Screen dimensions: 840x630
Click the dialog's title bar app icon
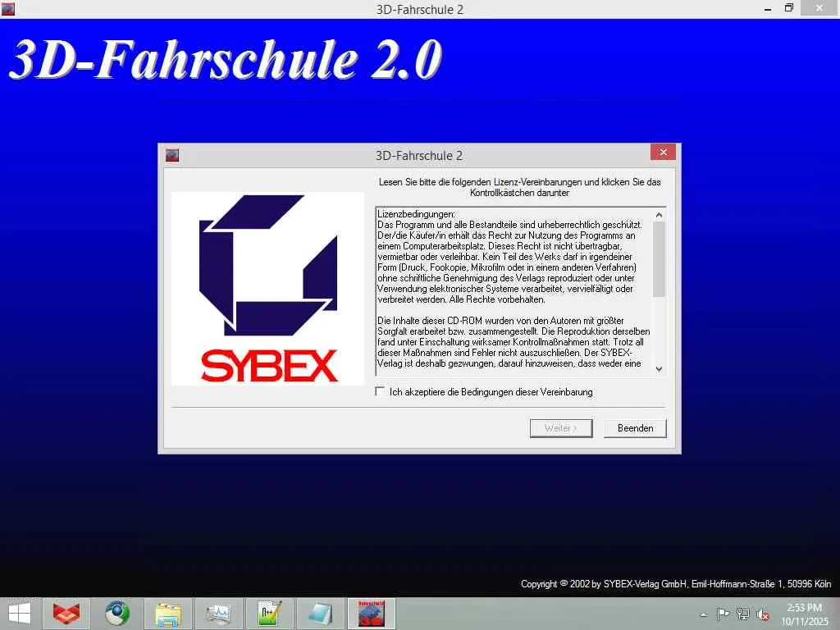172,155
